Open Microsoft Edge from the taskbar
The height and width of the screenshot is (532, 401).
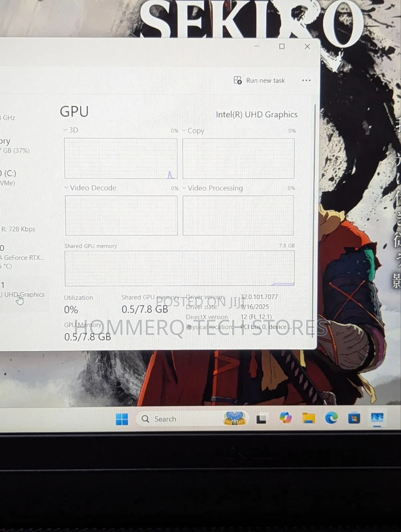tap(331, 418)
